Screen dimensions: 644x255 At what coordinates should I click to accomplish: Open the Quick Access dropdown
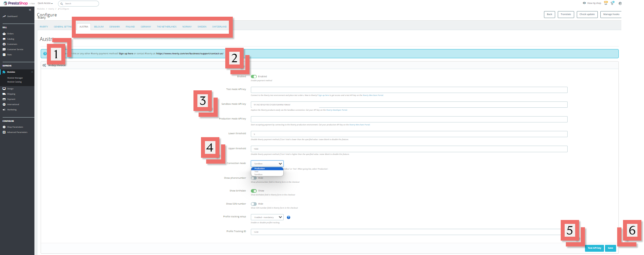click(x=45, y=3)
